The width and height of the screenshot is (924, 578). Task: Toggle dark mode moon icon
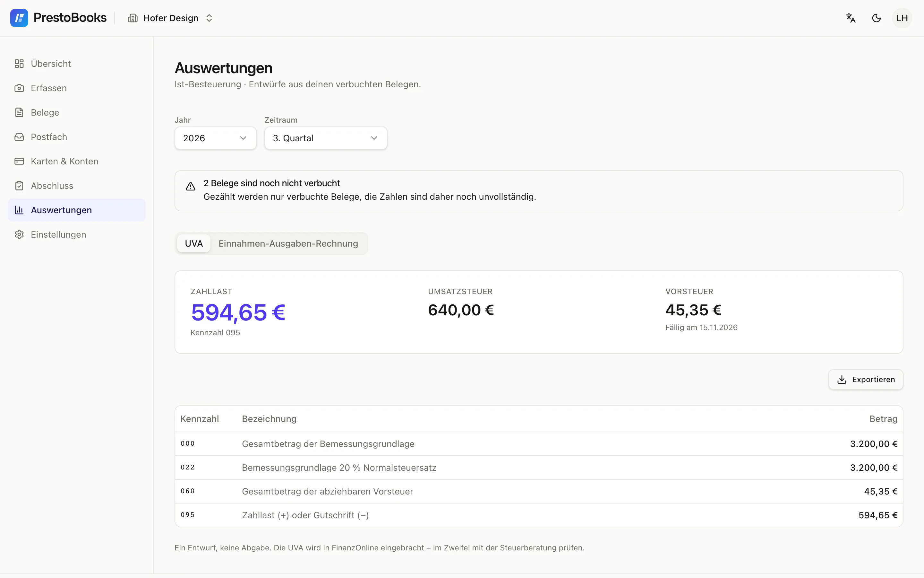(876, 18)
